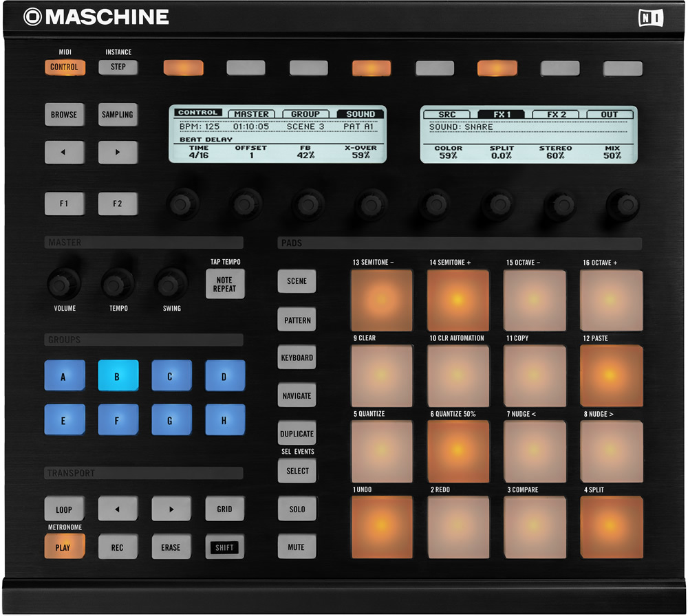Toggle Mute mode

coord(297,547)
